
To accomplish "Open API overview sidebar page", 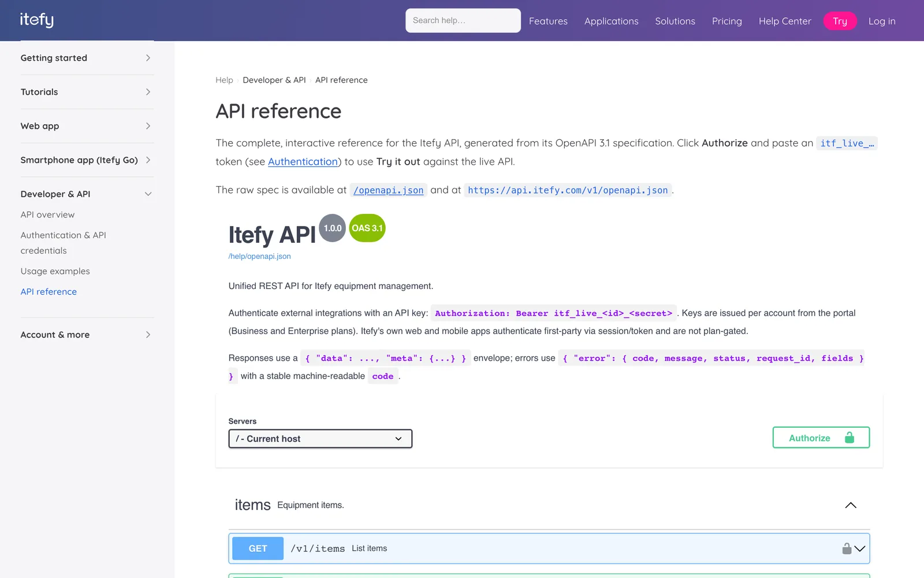I will tap(47, 214).
